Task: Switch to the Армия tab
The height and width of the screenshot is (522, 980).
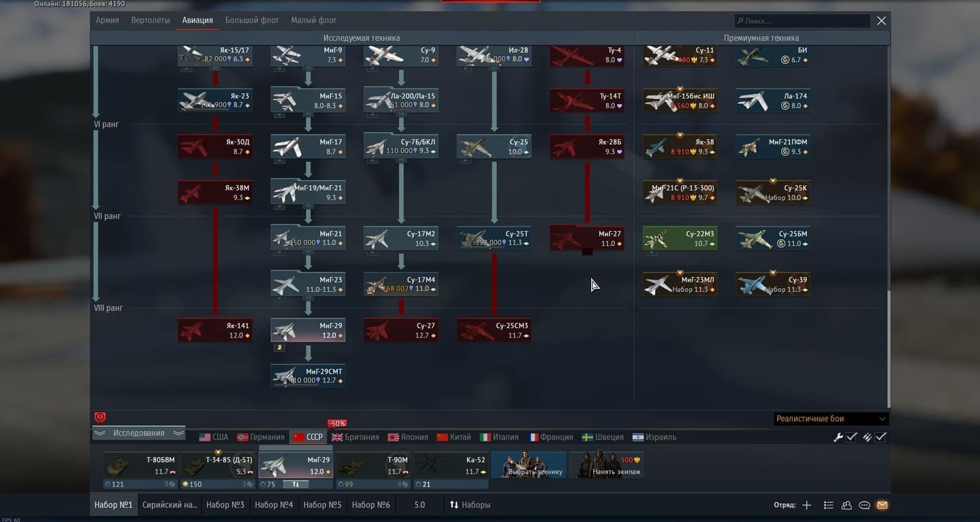Action: click(x=107, y=20)
